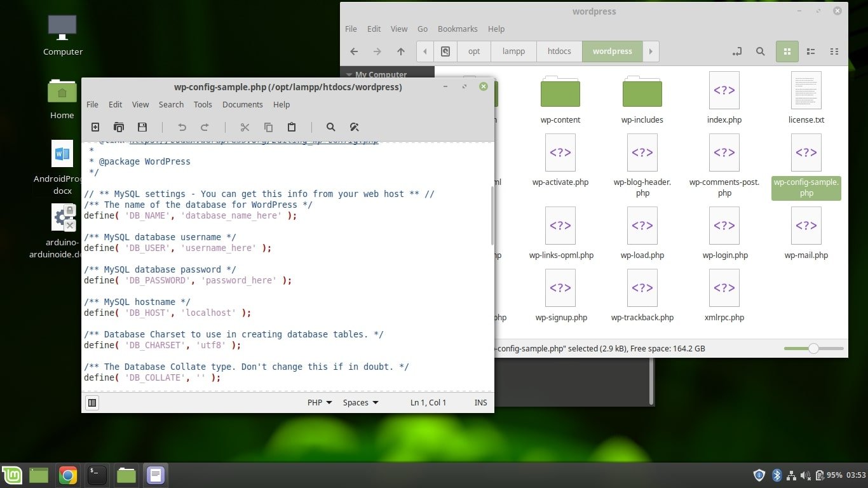Go up to parent folder in file manager
Image resolution: width=868 pixels, height=488 pixels.
tap(400, 51)
